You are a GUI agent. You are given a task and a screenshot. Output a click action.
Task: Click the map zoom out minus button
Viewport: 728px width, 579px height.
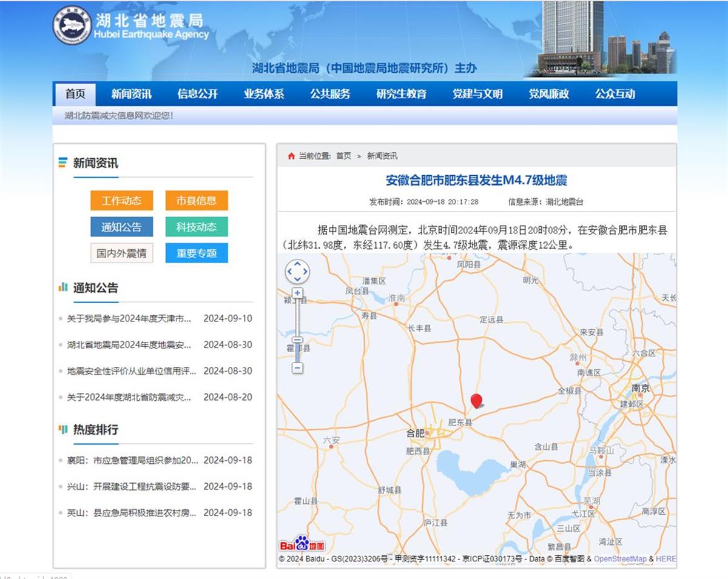[x=297, y=368]
